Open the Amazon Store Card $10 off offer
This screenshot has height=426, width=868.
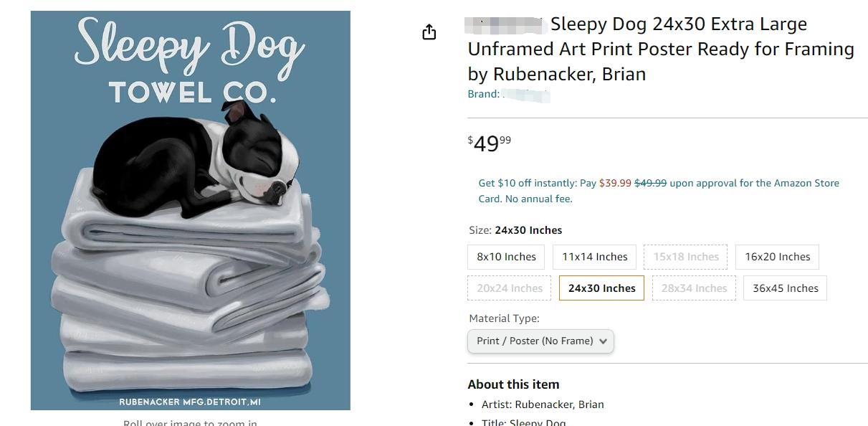pos(658,191)
